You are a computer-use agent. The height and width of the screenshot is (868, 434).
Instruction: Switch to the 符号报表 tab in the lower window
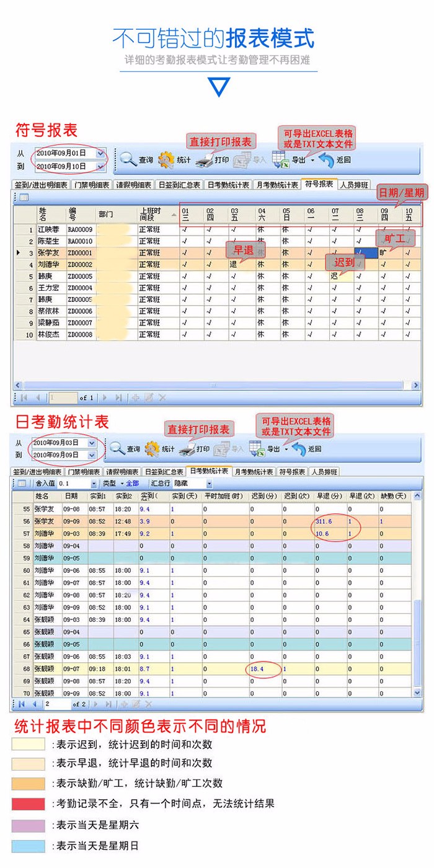coord(293,472)
